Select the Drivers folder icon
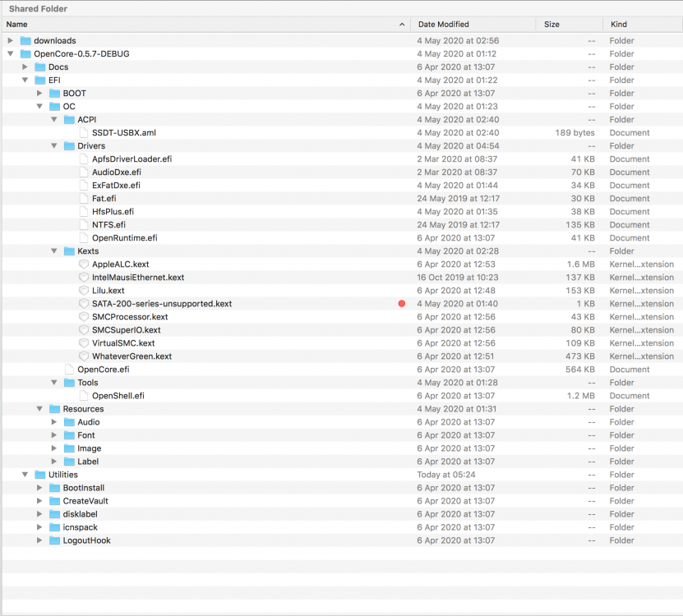Screen dimensions: 683x616 pos(69,146)
